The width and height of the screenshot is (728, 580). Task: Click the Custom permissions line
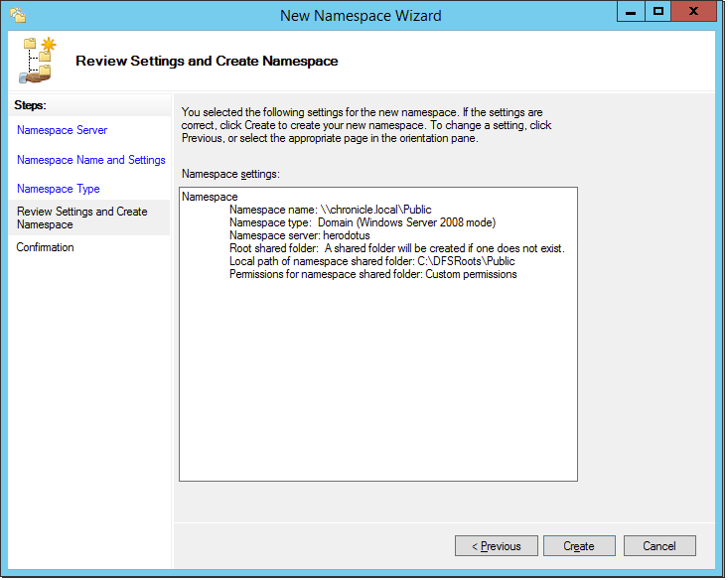(x=372, y=274)
